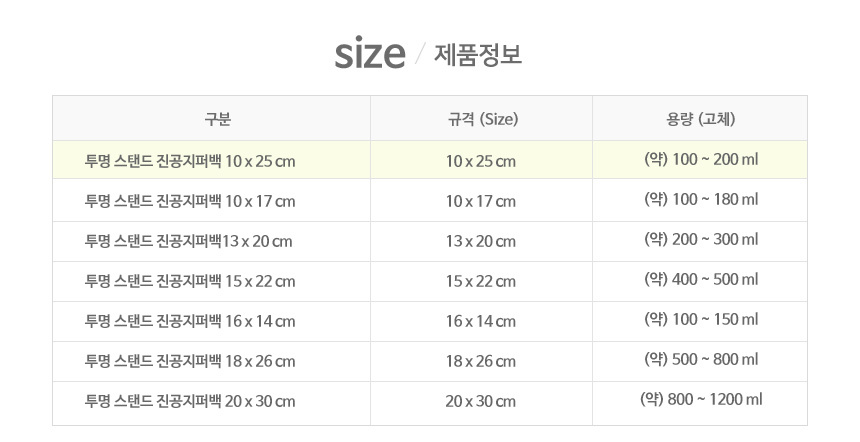Click capacity cell '(약) 100 ~ 200 ml'
860x442 pixels.
(701, 159)
